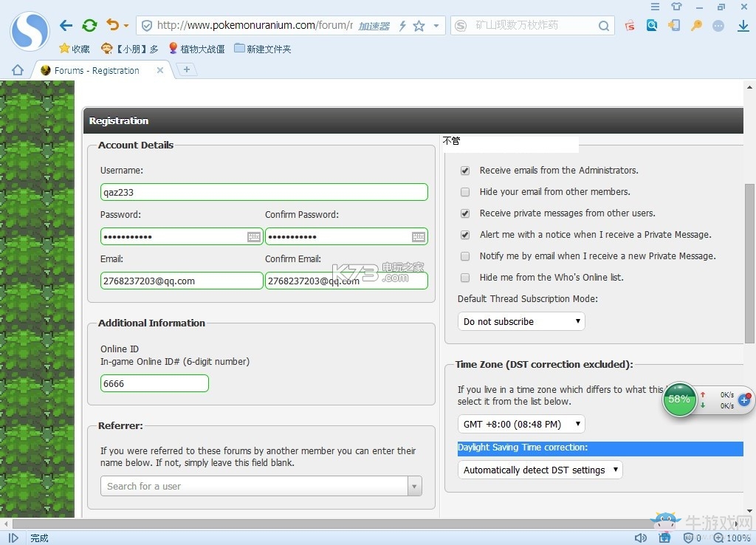Screen dimensions: 756x545
Task: Open the 【小朋】多 bookmark
Action: pos(129,49)
